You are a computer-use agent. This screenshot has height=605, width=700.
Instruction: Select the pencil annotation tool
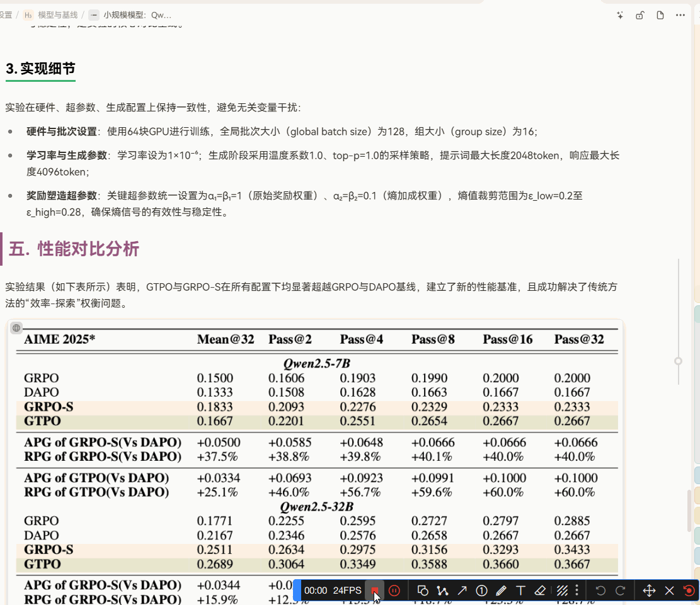click(501, 591)
